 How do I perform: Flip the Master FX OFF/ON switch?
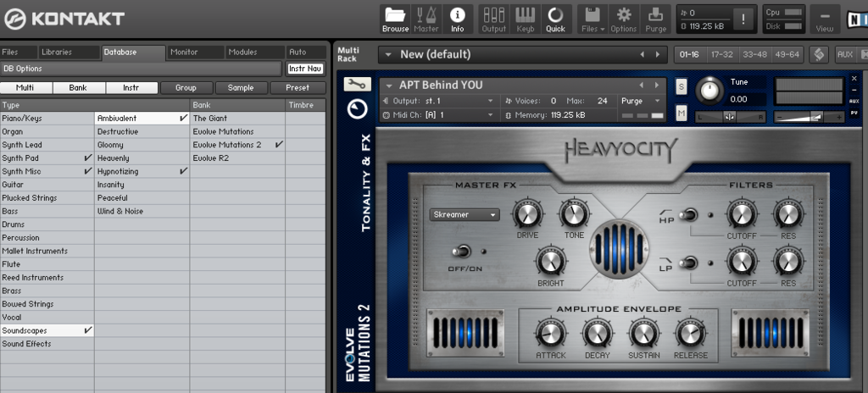click(x=460, y=252)
